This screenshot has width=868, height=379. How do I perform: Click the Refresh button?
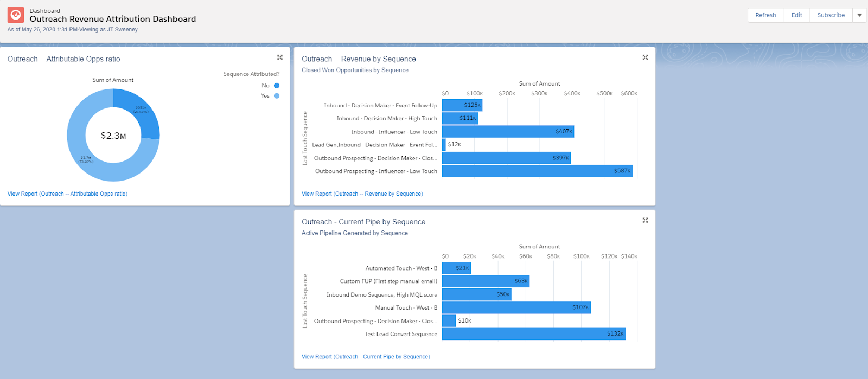click(x=765, y=15)
